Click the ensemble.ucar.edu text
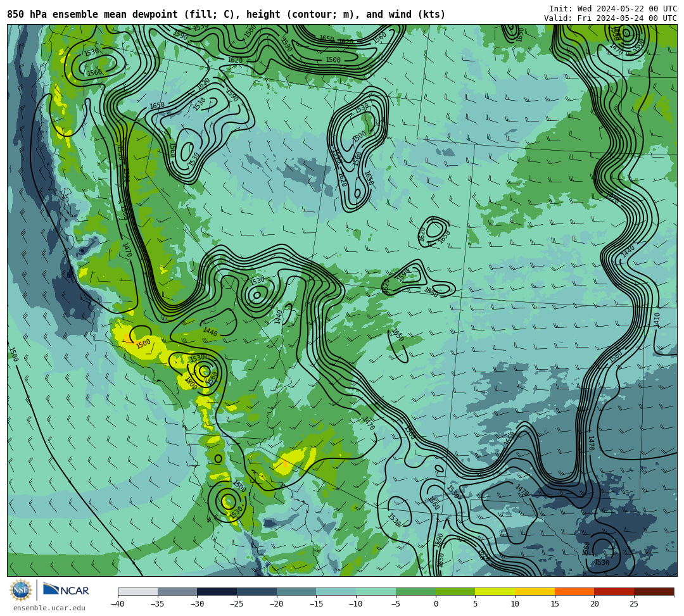This screenshot has width=684, height=616. pos(49,608)
